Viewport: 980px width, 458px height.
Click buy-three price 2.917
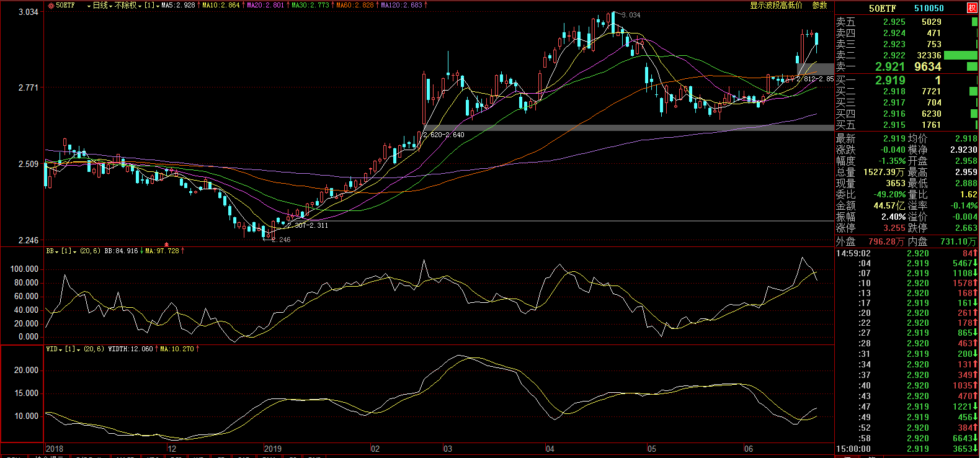pyautogui.click(x=894, y=102)
